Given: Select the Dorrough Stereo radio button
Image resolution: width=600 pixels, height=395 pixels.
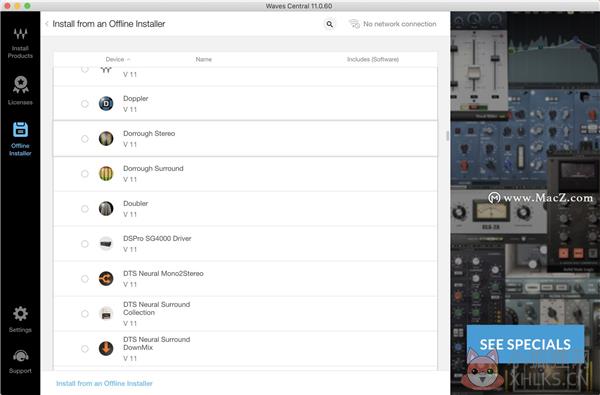Looking at the screenshot, I should click(85, 139).
